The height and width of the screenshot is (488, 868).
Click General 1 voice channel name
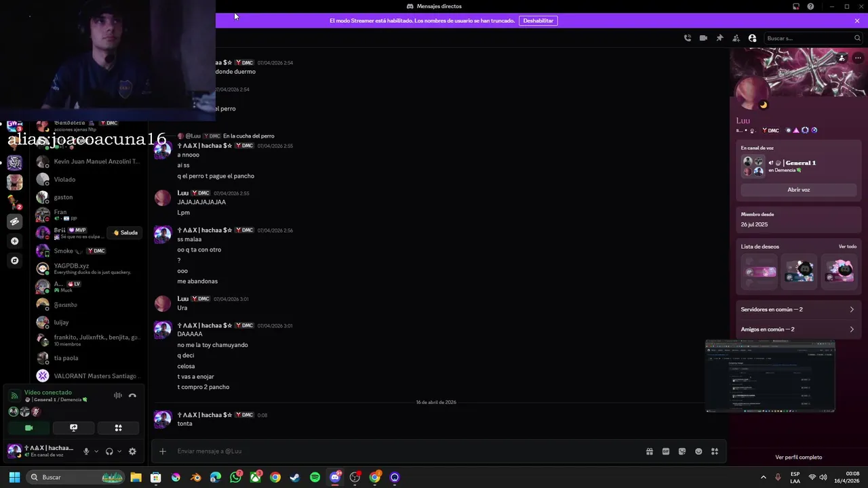[800, 163]
